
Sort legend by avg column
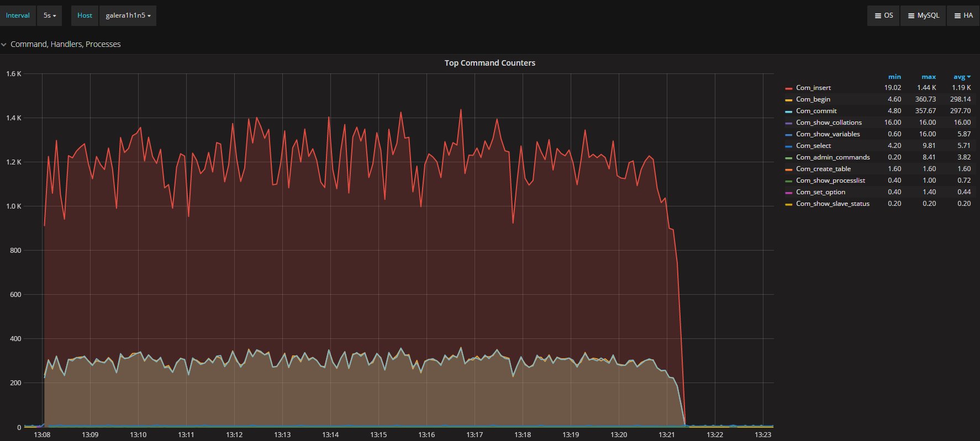(x=961, y=77)
